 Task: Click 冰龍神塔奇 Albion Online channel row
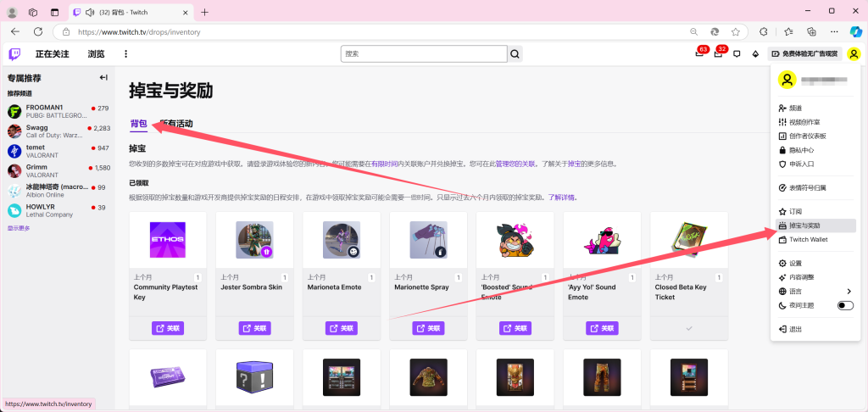point(58,191)
